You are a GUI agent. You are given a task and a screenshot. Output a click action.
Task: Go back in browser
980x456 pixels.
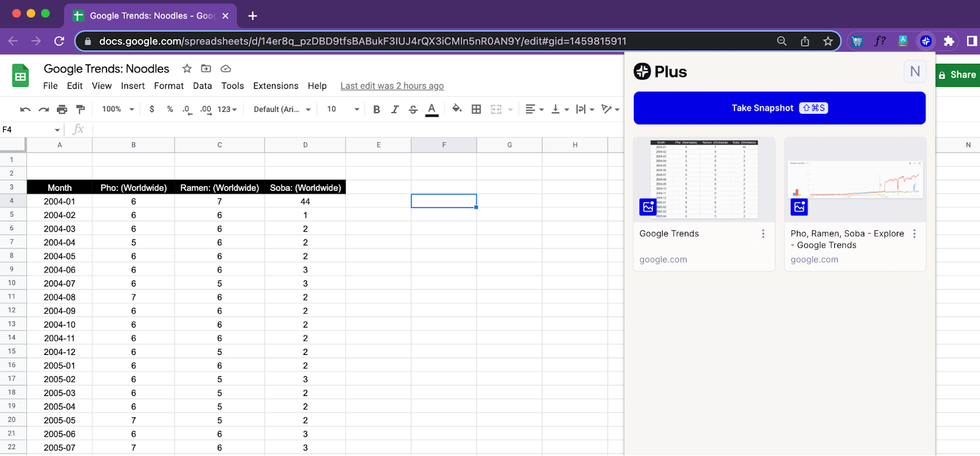[x=13, y=41]
